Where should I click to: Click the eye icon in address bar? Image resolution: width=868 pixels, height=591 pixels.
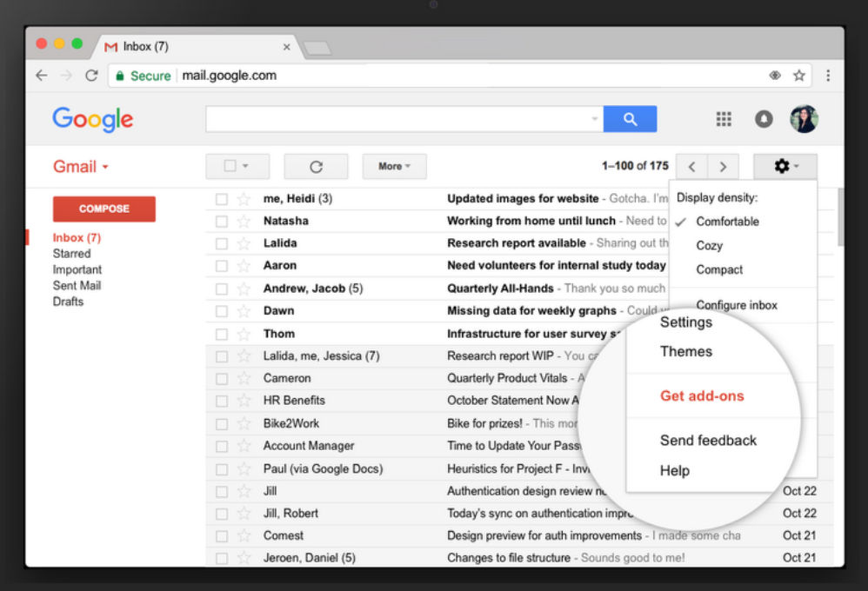pos(775,76)
